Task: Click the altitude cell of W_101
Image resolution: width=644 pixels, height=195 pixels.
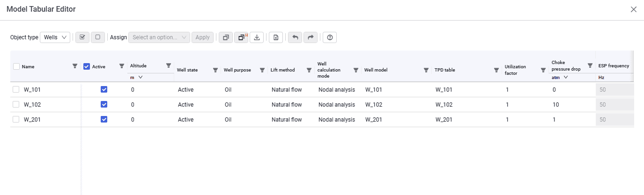Action: click(x=151, y=89)
